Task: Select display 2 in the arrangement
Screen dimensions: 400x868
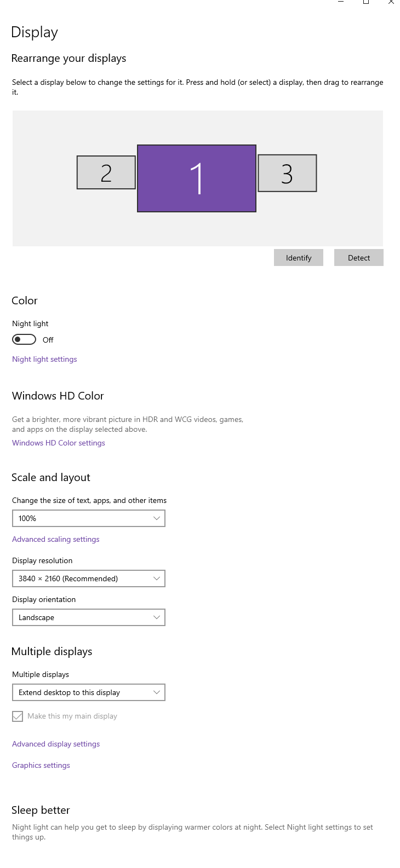Action: 106,173
